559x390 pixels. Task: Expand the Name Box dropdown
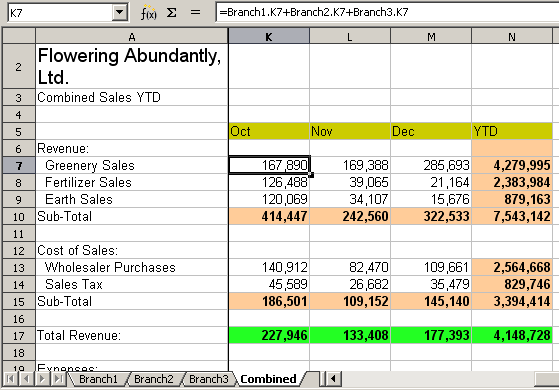(x=119, y=13)
